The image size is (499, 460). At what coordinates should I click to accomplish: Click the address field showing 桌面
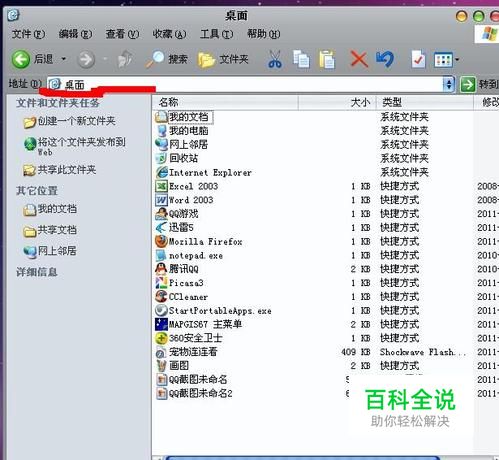pyautogui.click(x=245, y=84)
